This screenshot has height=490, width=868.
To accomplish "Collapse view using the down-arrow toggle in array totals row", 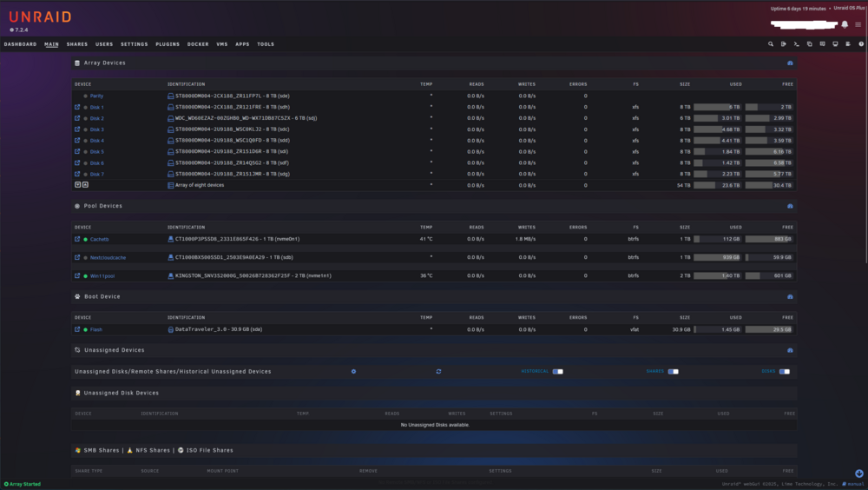I will click(x=77, y=184).
